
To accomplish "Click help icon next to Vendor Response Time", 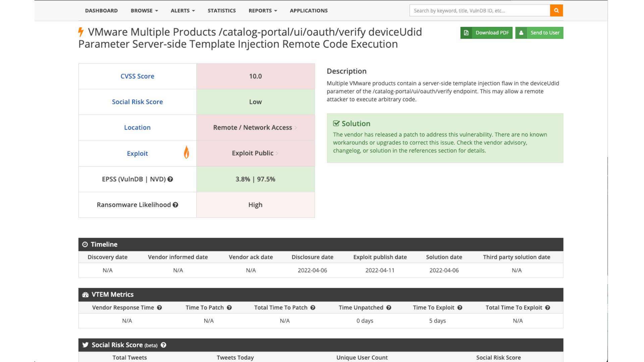I will pos(160,308).
